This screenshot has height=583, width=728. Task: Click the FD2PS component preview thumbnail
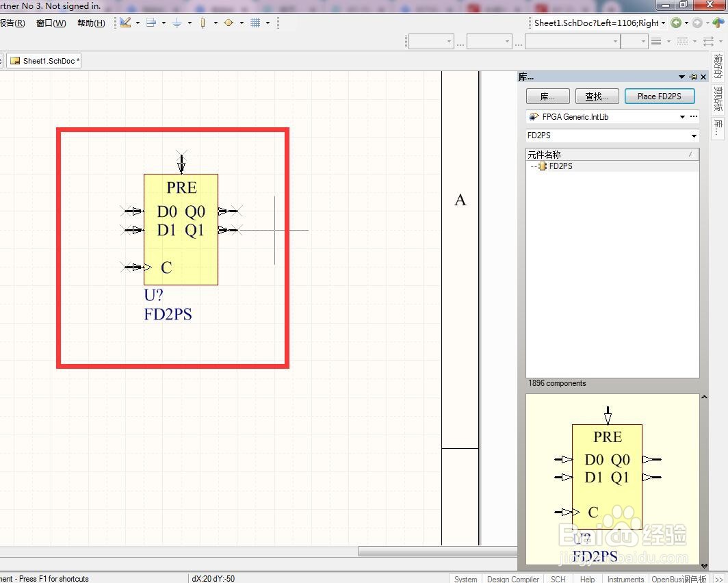click(x=612, y=480)
